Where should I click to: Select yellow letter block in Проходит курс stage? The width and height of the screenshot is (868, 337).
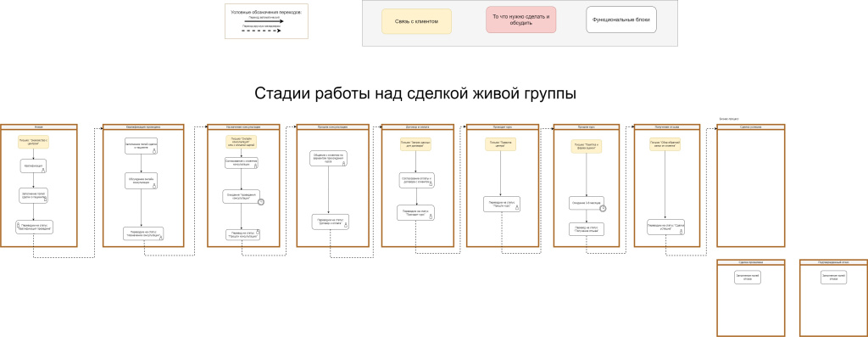coord(500,143)
